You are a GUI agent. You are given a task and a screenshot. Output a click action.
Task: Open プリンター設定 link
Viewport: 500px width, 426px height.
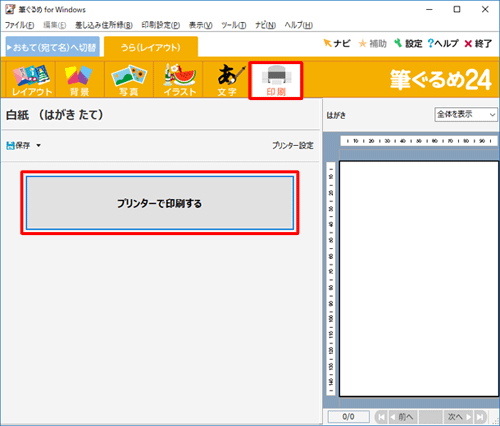[x=293, y=145]
